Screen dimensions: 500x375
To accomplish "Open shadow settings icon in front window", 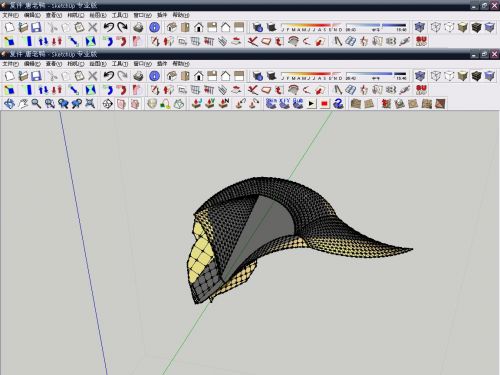I will click(x=257, y=76).
